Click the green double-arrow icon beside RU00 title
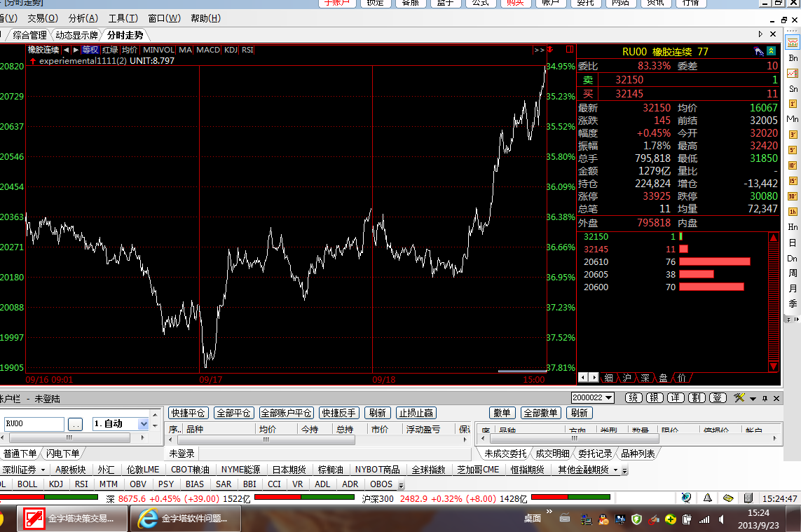801x532 pixels. pos(771,51)
